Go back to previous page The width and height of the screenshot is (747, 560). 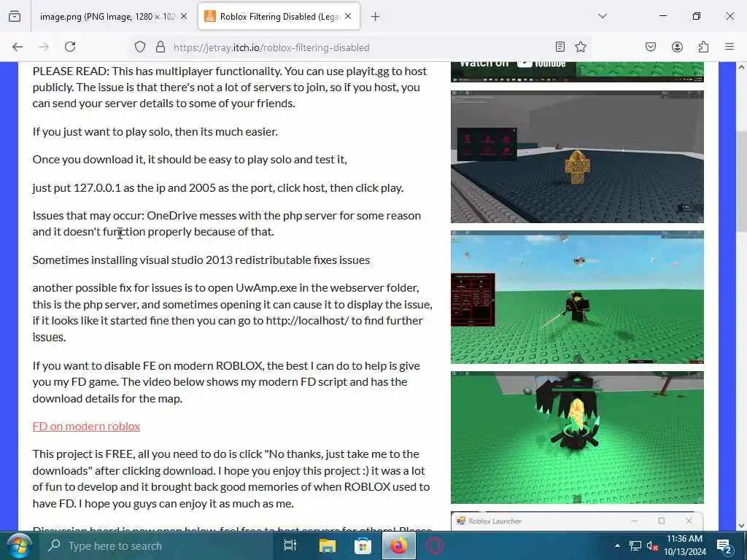point(18,47)
